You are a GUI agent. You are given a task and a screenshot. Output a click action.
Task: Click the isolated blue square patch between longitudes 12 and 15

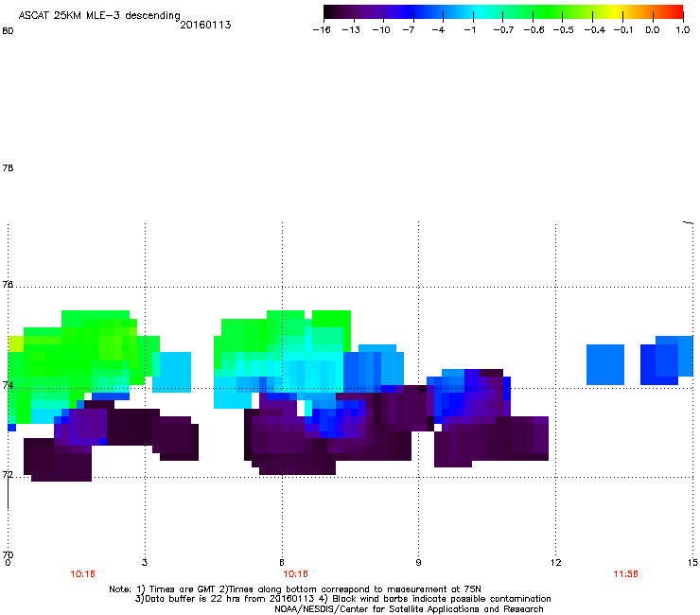(605, 364)
